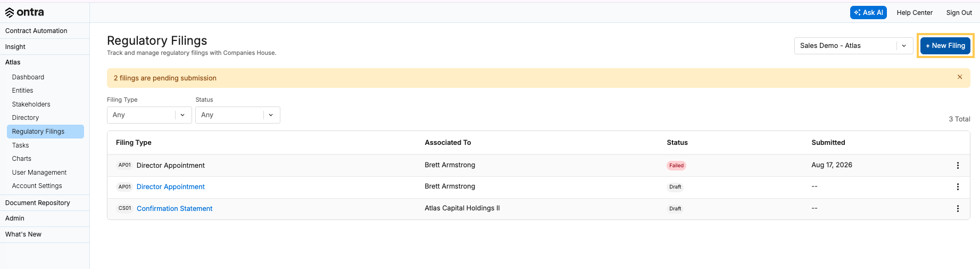Dismiss the pending filings banner

click(960, 77)
